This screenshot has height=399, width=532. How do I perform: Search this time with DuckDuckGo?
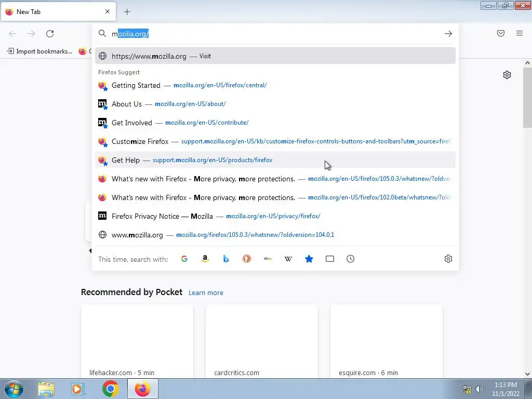pos(247,259)
